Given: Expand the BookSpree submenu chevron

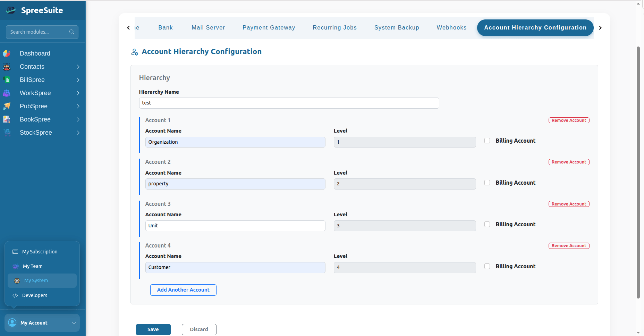Looking at the screenshot, I should coord(78,119).
